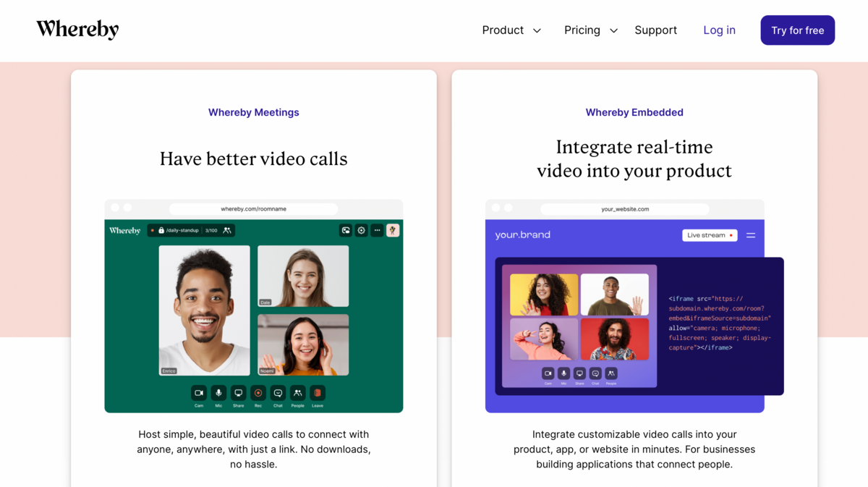Image resolution: width=868 pixels, height=487 pixels.
Task: Click the 'Host simple, beautiful video calls' paragraph
Action: (x=254, y=449)
